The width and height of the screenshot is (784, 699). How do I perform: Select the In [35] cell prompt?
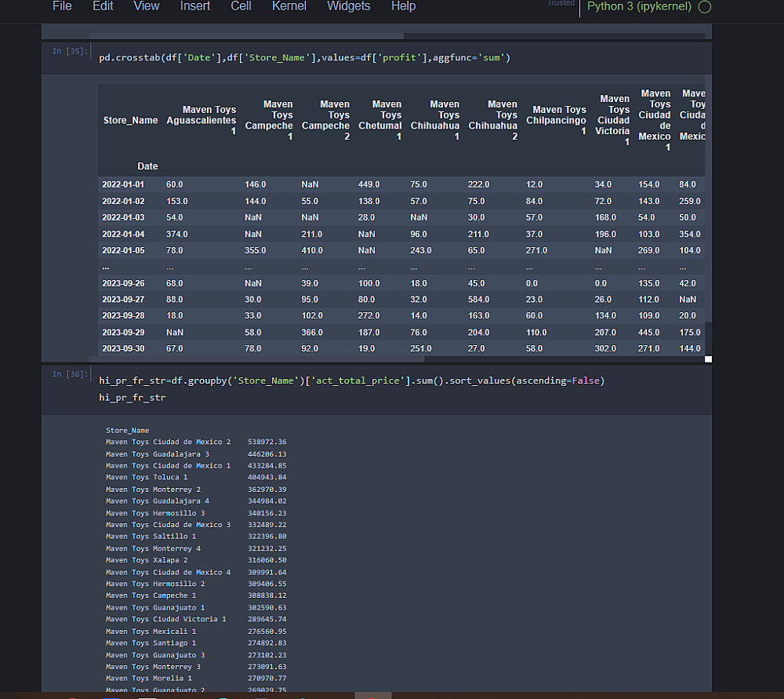[70, 51]
